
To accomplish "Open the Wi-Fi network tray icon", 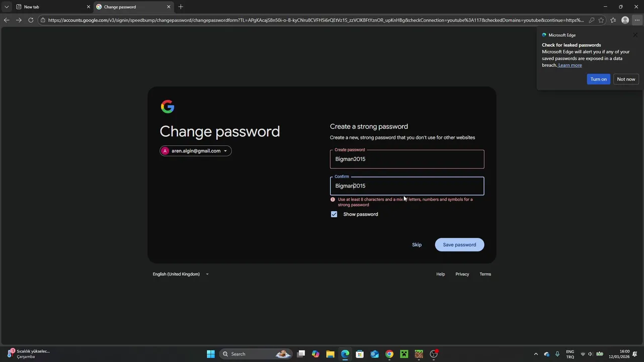I will tap(583, 354).
